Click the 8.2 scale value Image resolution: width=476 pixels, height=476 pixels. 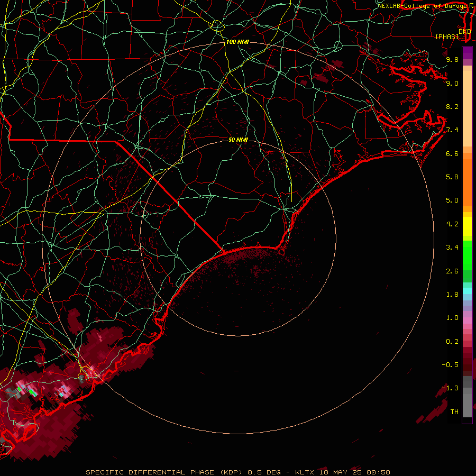coord(452,106)
